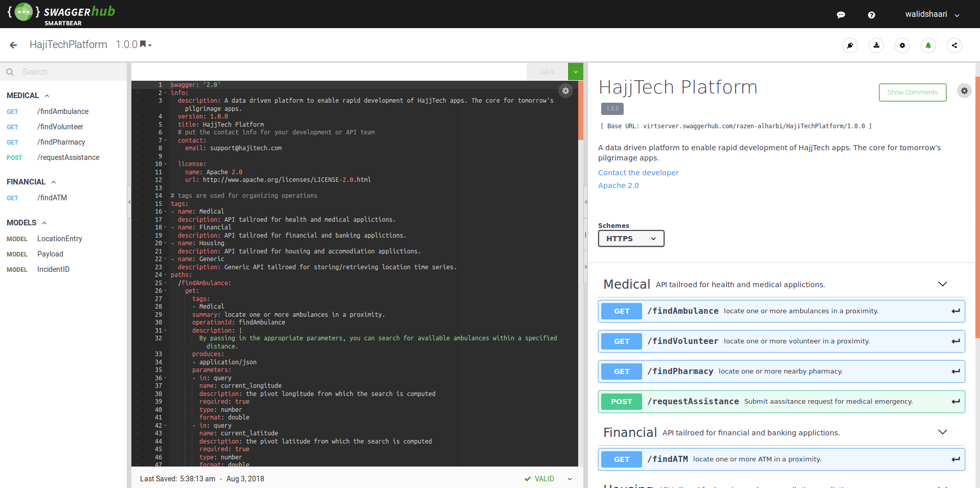Fold the 'info:' block at line 2
980x488 pixels.
[165, 93]
